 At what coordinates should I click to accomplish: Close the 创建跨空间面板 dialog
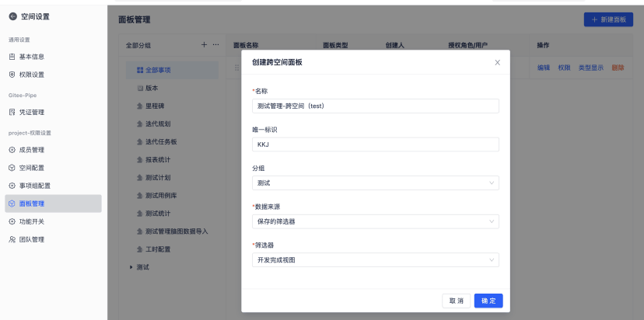pos(497,62)
